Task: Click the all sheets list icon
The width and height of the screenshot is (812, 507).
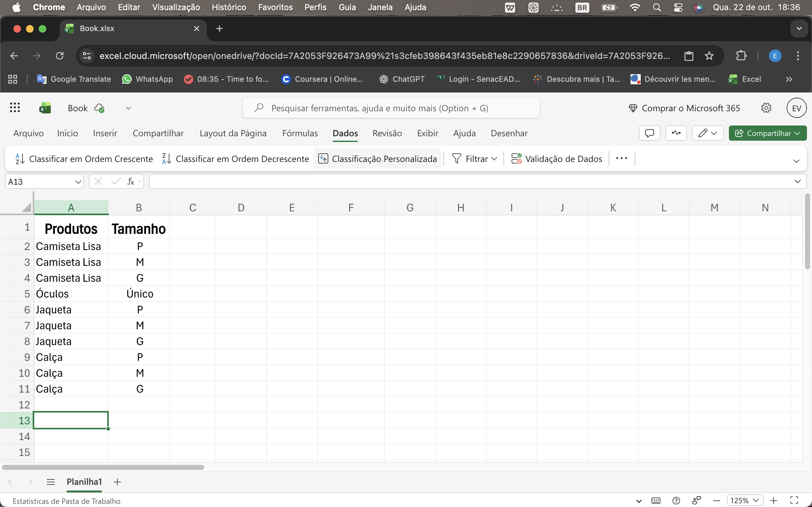Action: 51,482
